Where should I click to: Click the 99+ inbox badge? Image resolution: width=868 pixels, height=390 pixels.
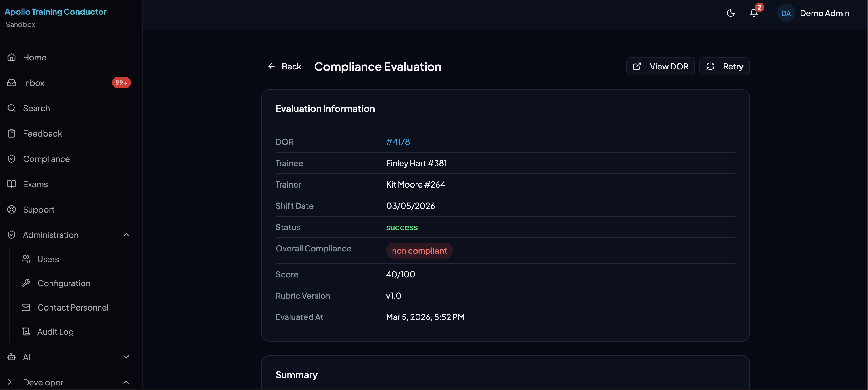tap(121, 82)
